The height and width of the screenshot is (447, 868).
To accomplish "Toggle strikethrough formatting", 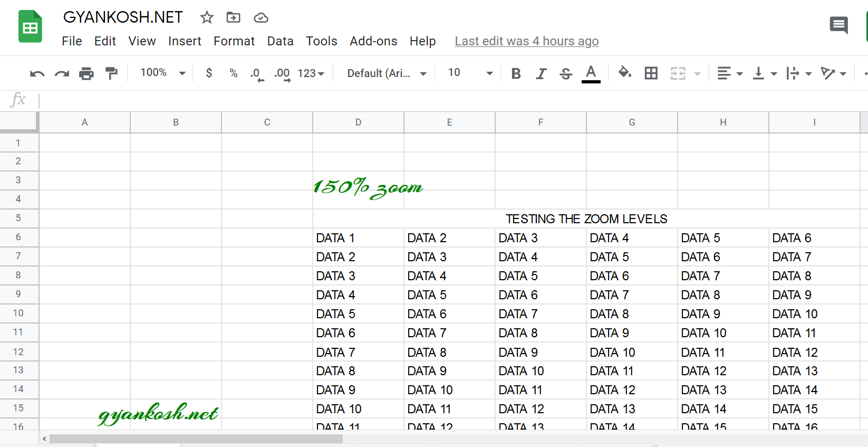I will 566,73.
